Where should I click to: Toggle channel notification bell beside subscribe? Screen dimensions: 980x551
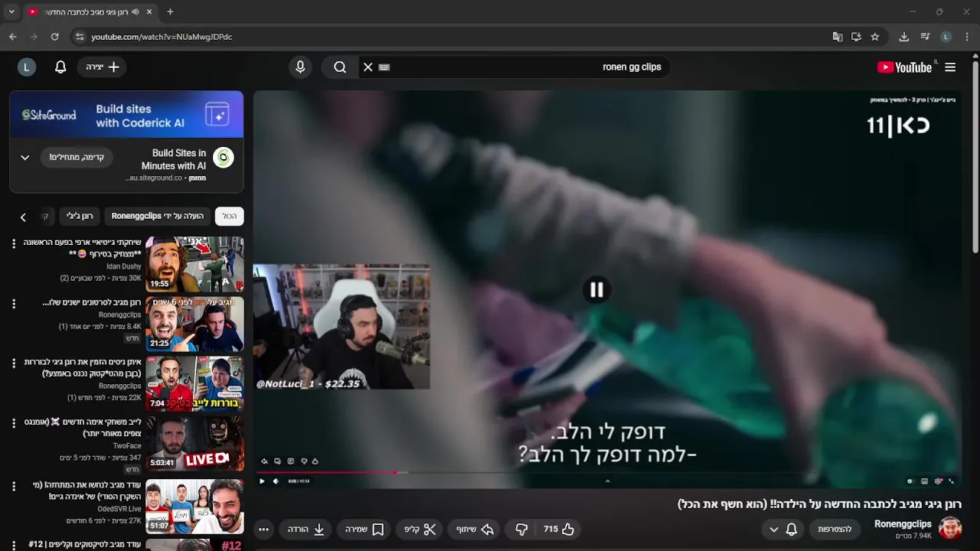point(792,529)
